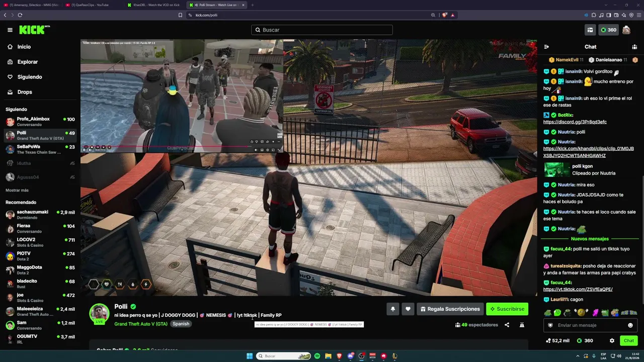Open File Explorer from the taskbar
The height and width of the screenshot is (362, 644).
(x=328, y=356)
